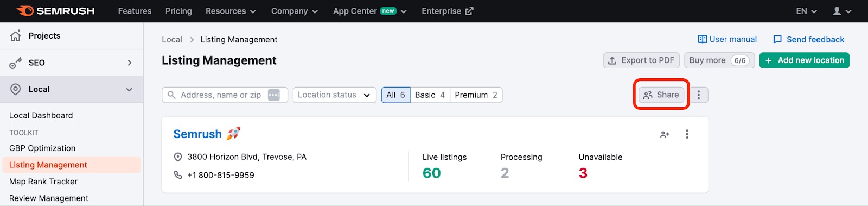The image size is (868, 206).
Task: Open the user account profile icon
Action: click(837, 11)
